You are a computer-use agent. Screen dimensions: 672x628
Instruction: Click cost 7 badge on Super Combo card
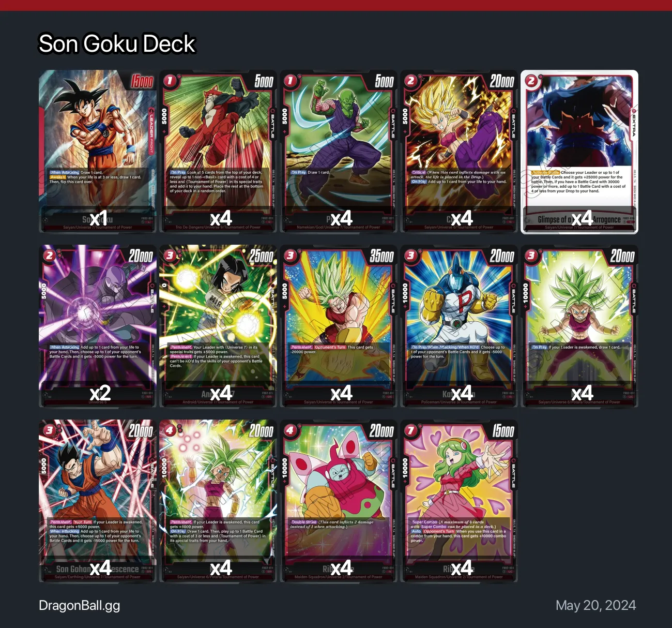(x=411, y=430)
